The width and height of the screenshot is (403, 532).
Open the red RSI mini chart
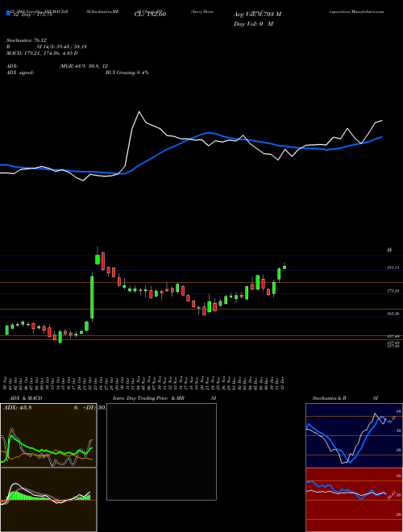[354, 500]
